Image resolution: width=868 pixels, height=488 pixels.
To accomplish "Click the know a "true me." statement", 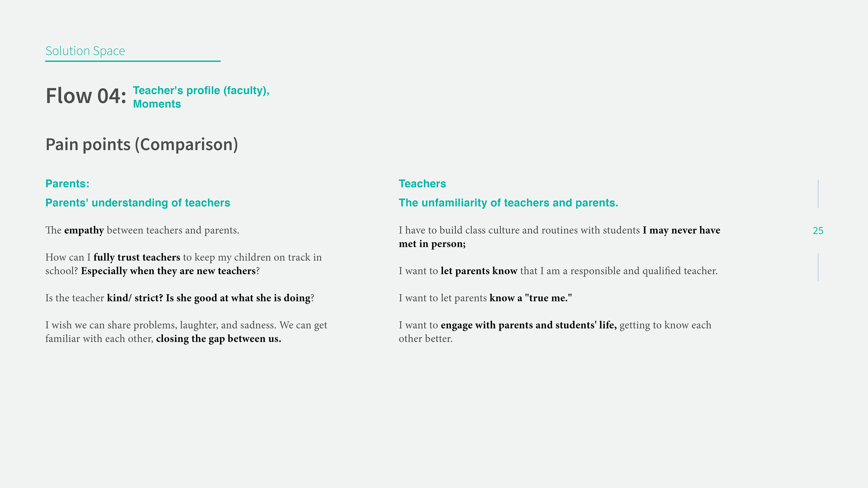I will tap(530, 298).
